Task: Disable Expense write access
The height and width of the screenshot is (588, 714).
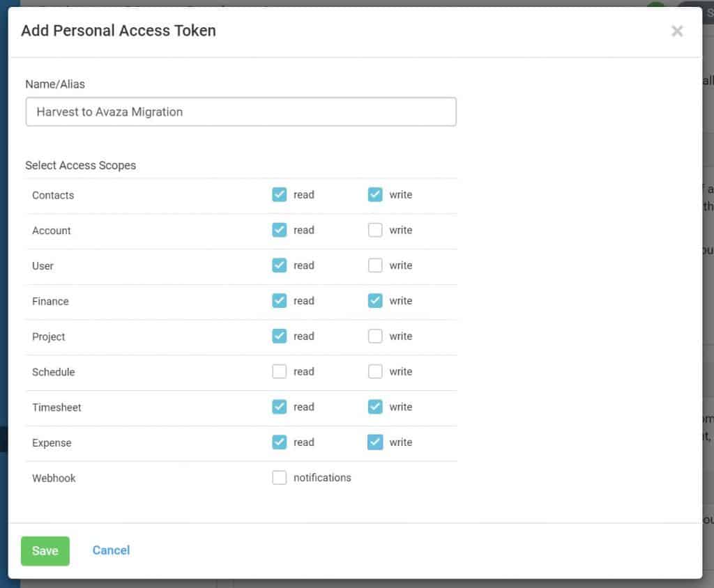Action: 375,442
